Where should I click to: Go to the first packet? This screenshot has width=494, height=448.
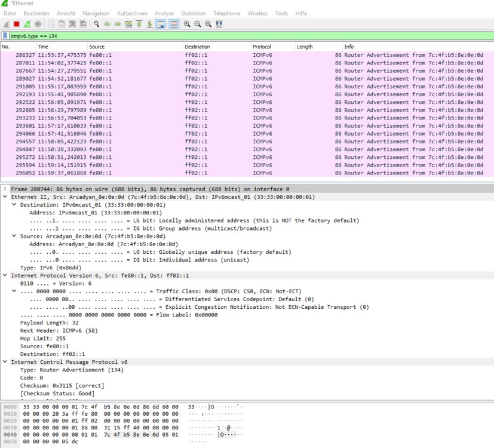139,24
